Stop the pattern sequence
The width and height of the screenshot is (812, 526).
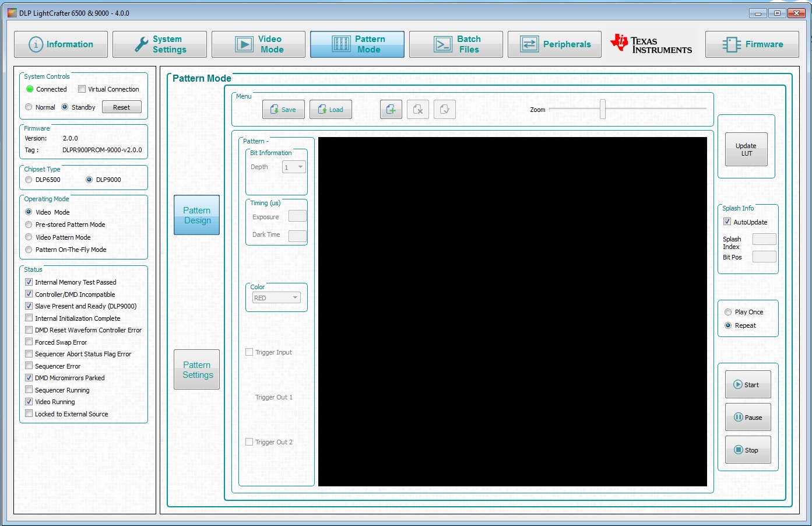(748, 450)
